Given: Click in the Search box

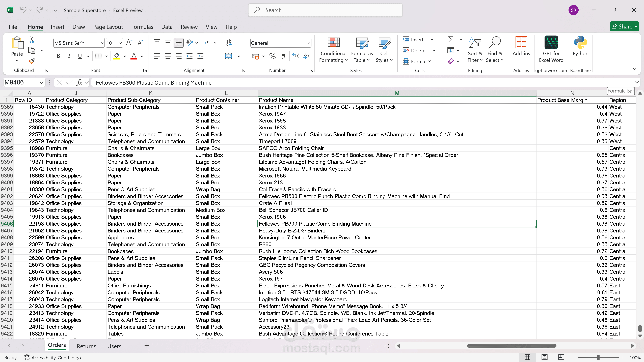Looking at the screenshot, I should point(325,10).
